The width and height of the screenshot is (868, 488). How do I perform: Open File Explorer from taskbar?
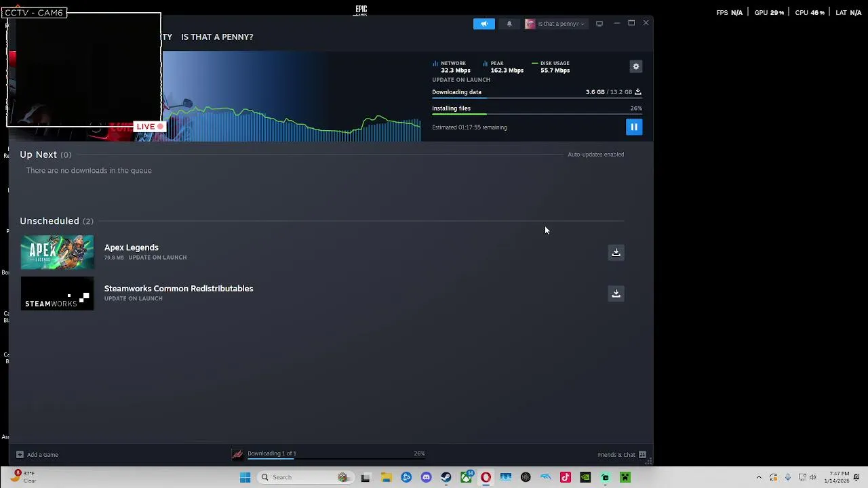[x=386, y=477]
